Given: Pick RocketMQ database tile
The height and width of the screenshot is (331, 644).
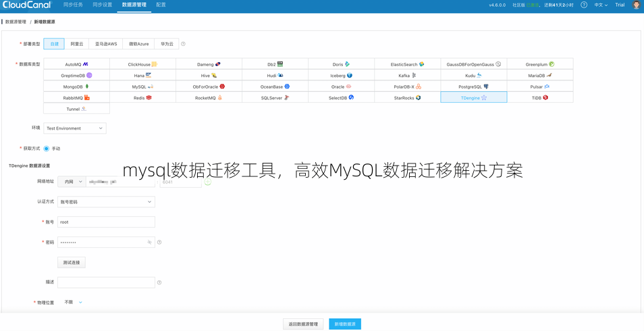Looking at the screenshot, I should pyautogui.click(x=209, y=97).
